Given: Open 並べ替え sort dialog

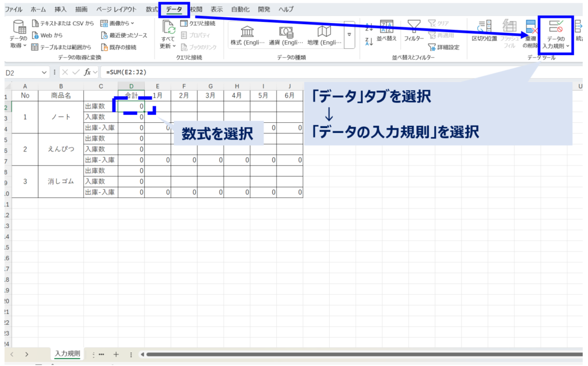Looking at the screenshot, I should (x=386, y=31).
